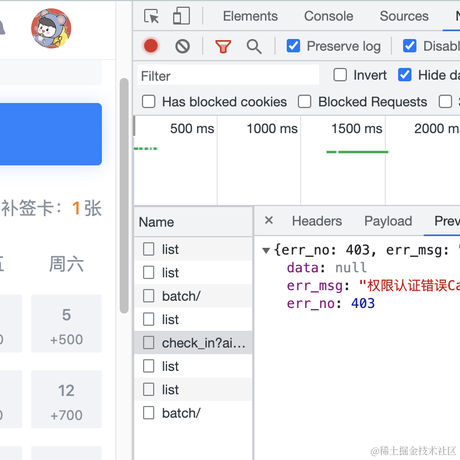Select the first list request row

(193, 249)
